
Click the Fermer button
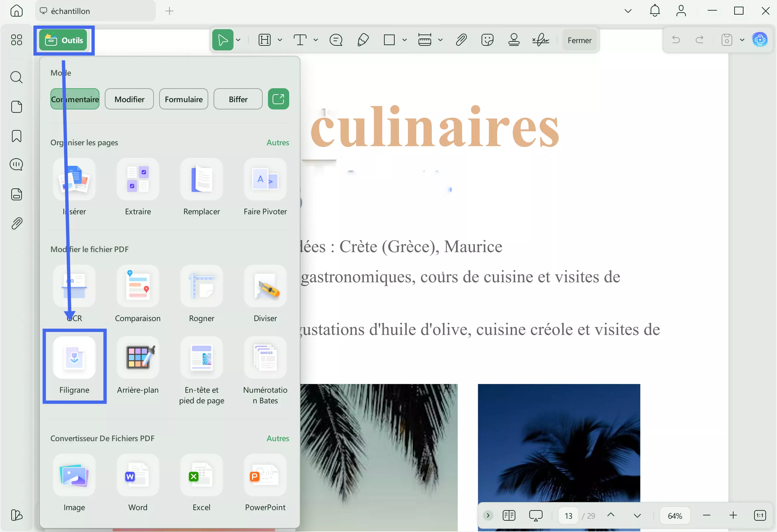(x=579, y=40)
